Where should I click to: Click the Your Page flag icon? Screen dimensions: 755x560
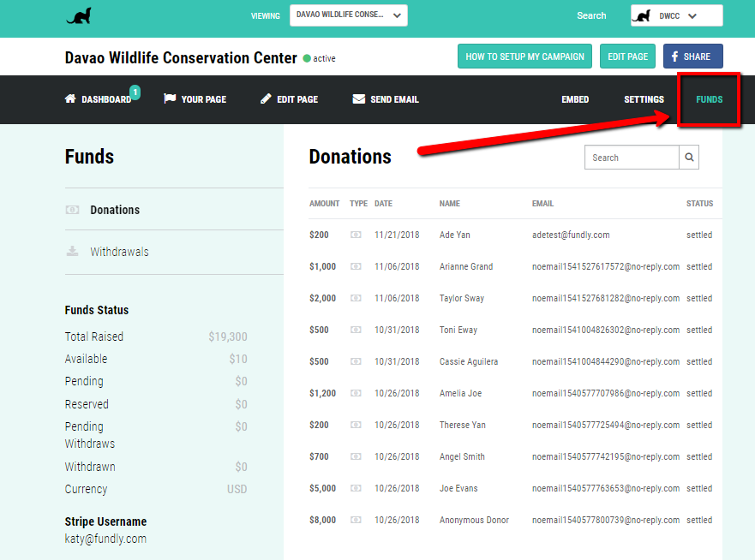click(170, 98)
